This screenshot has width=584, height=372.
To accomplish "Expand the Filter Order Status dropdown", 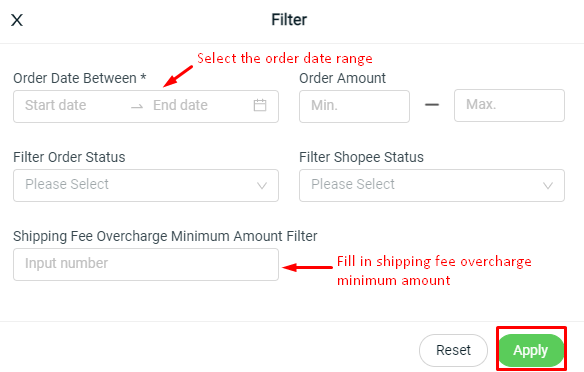I will (146, 185).
